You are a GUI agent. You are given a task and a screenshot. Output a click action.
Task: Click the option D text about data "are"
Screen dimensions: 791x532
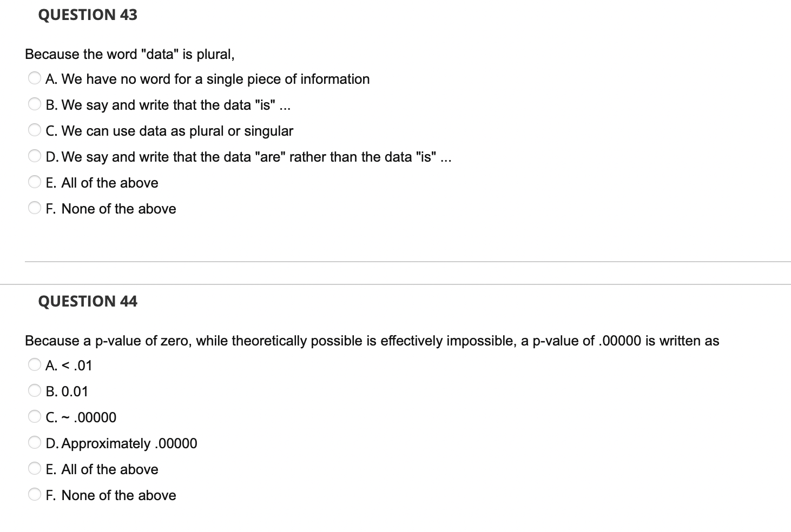248,157
